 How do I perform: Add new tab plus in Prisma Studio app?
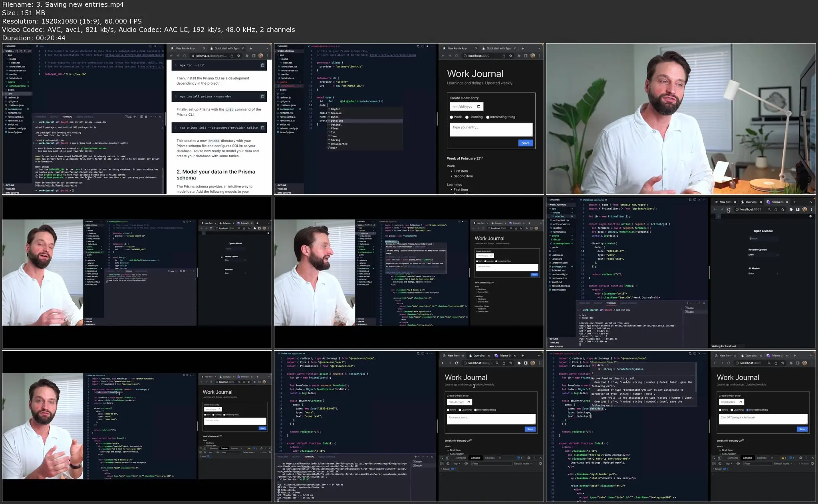coord(718,216)
